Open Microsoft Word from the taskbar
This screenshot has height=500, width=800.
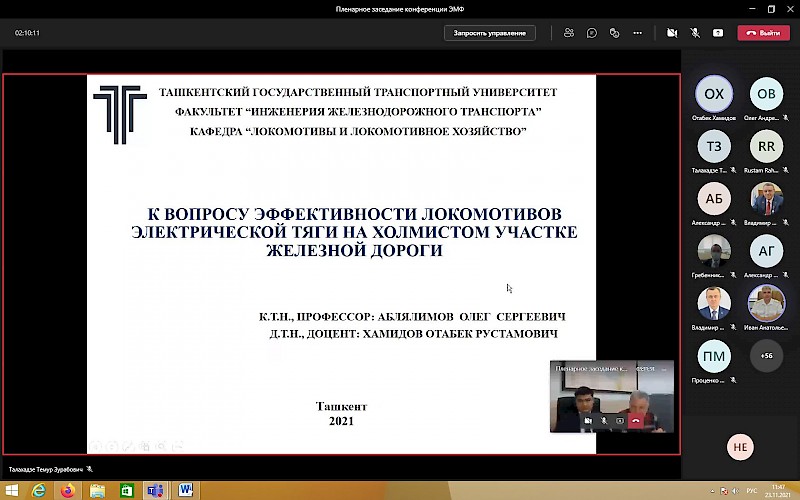pyautogui.click(x=186, y=490)
